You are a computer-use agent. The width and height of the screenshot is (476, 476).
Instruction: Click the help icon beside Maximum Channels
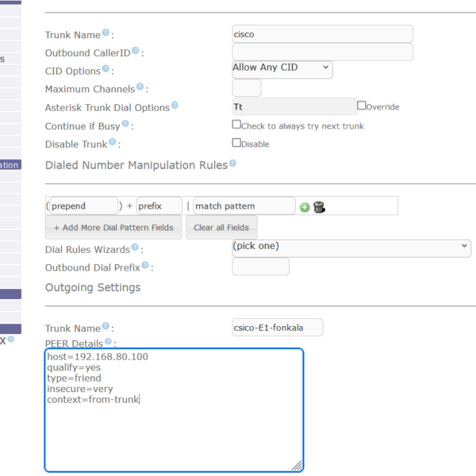pos(140,87)
